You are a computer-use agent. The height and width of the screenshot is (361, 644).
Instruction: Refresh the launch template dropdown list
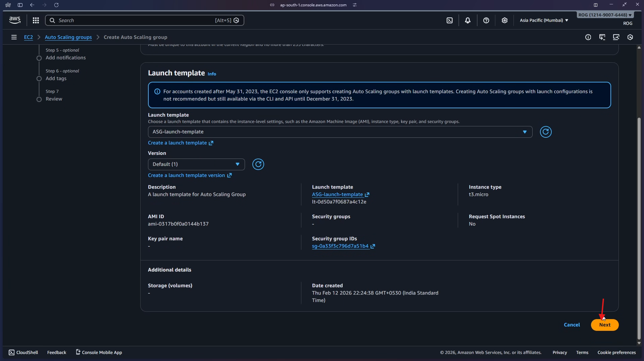click(545, 132)
